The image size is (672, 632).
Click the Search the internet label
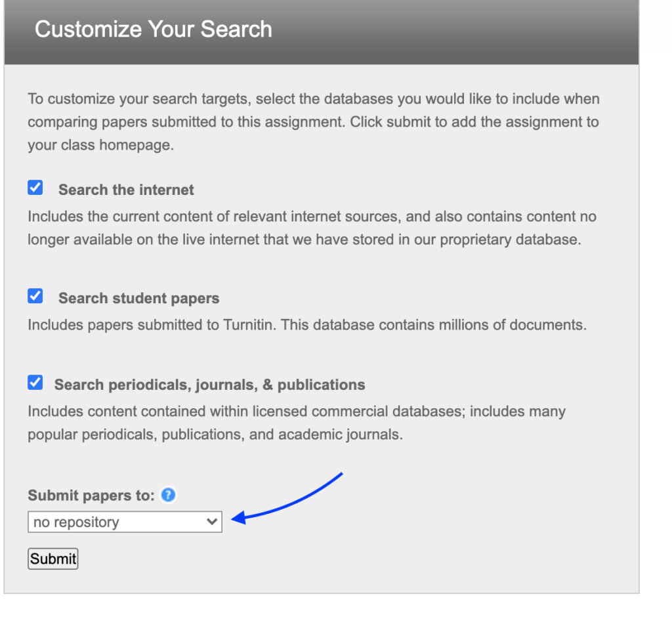click(x=126, y=190)
